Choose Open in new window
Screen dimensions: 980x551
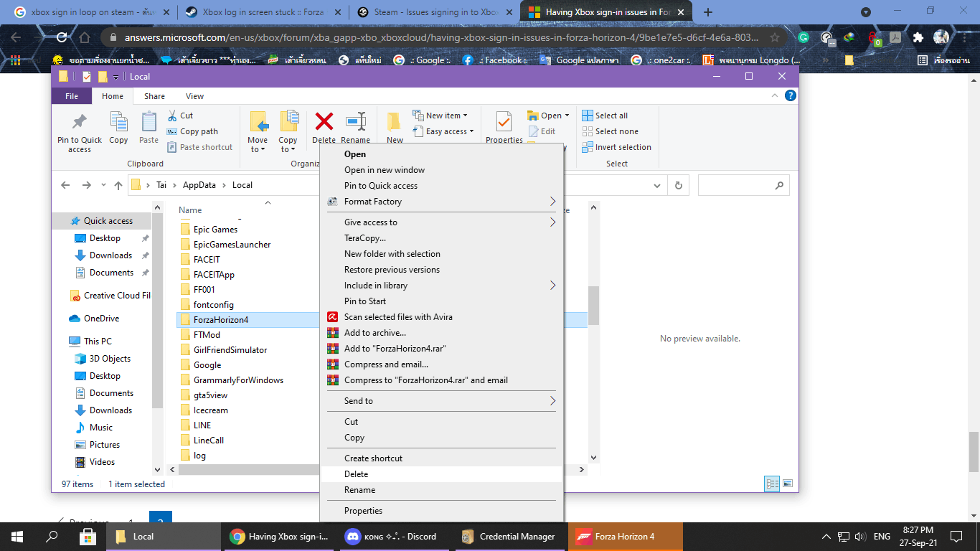(x=442, y=170)
